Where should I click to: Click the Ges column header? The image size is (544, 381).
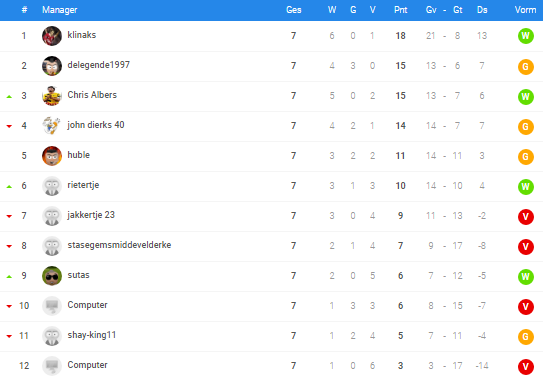click(x=294, y=10)
